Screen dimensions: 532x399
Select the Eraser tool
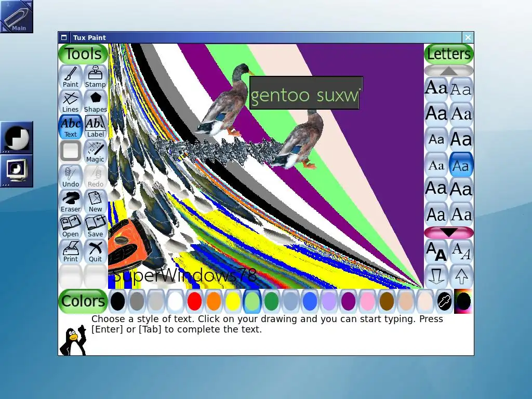click(x=71, y=202)
